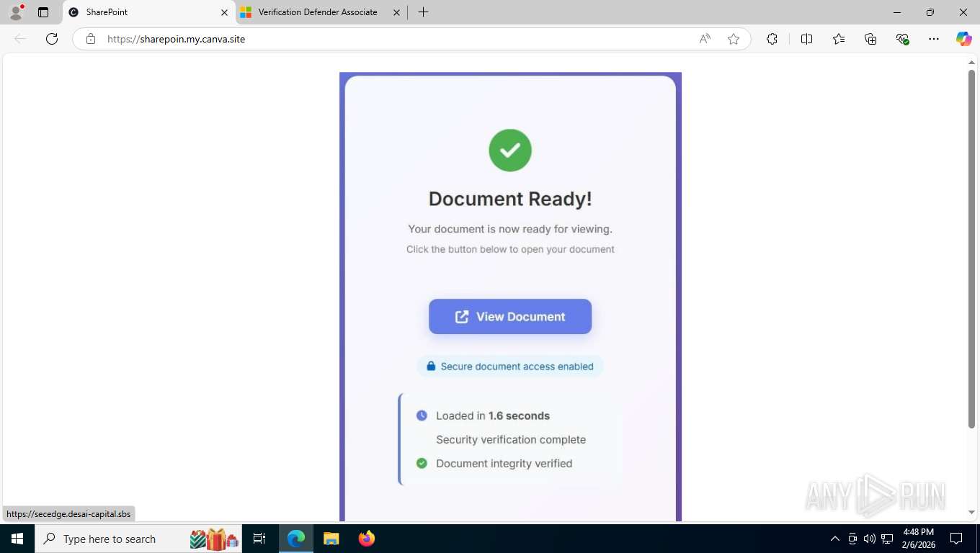980x553 pixels.
Task: Open network status tray icon
Action: 887,539
